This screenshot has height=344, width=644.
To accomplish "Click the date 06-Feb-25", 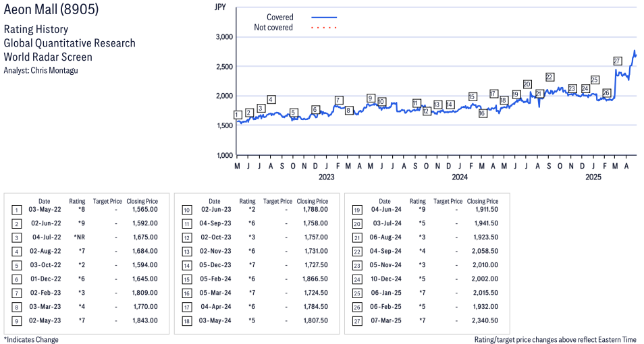I will tap(386, 307).
